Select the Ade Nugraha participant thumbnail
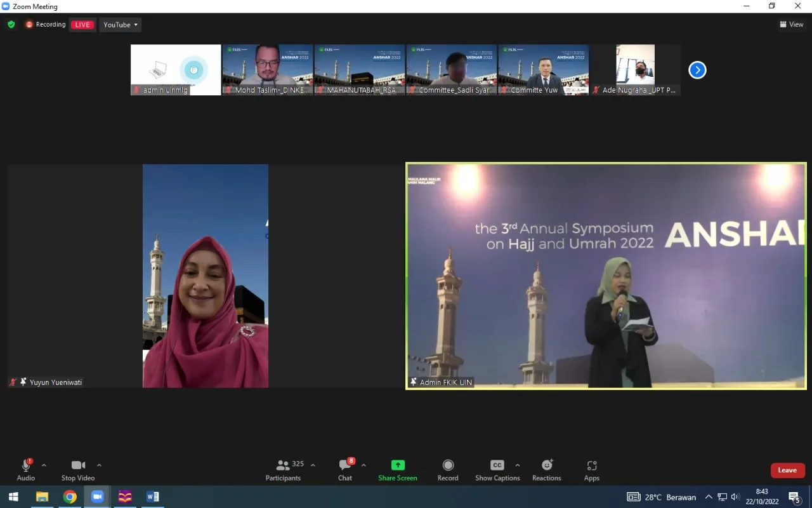812x508 pixels. pos(636,70)
